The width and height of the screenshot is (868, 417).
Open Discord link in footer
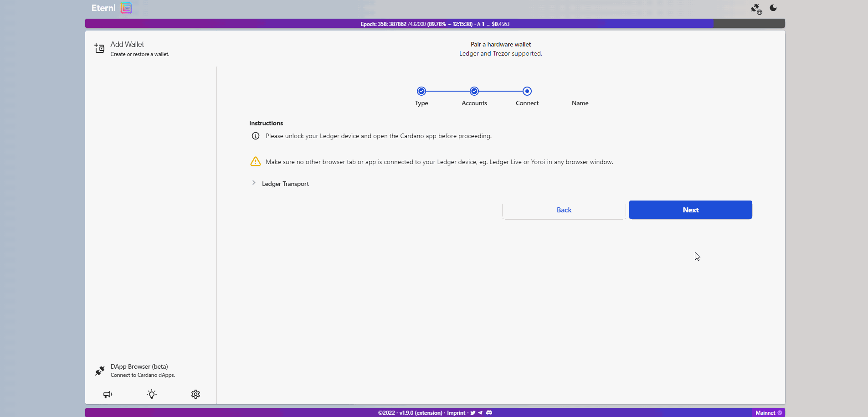(x=489, y=413)
